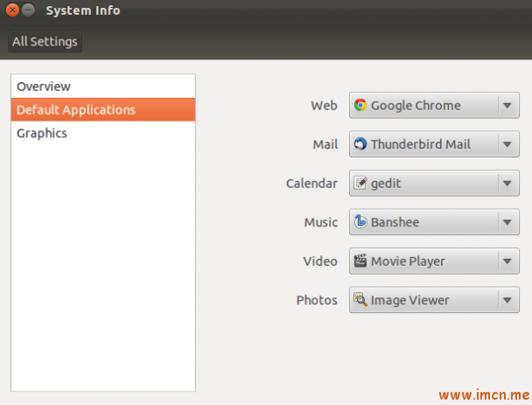Go back to All Settings
The image size is (532, 405).
pos(45,41)
